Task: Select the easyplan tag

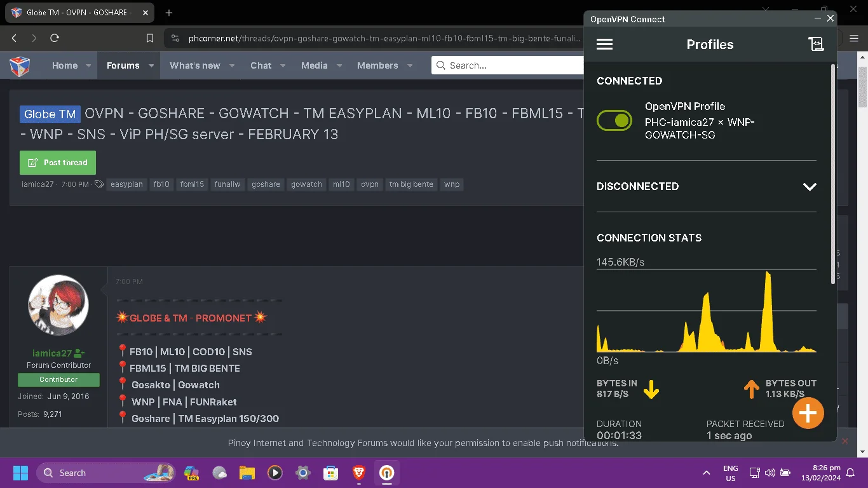Action: [x=126, y=184]
